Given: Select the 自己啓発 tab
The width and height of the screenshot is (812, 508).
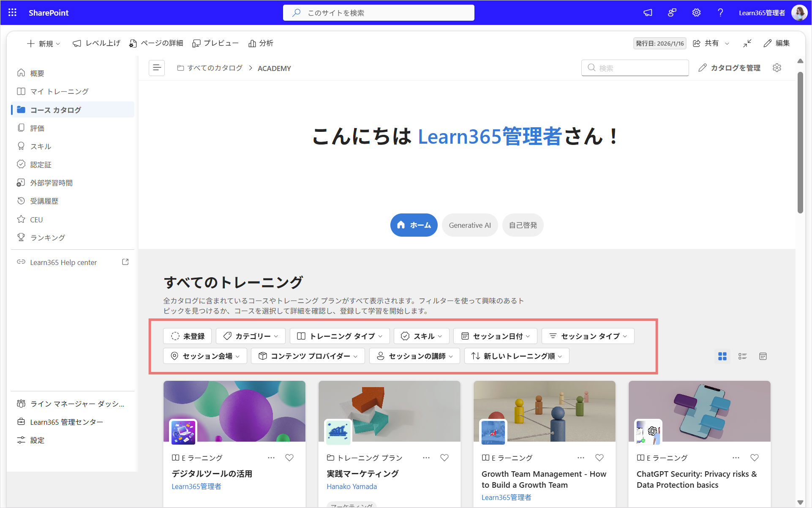Looking at the screenshot, I should coord(523,225).
